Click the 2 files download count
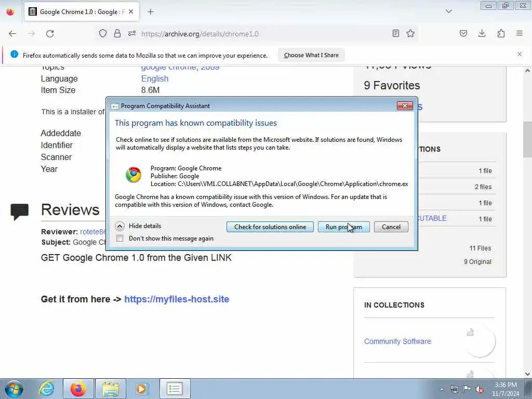Viewport: 532px width, 399px height. click(x=483, y=187)
